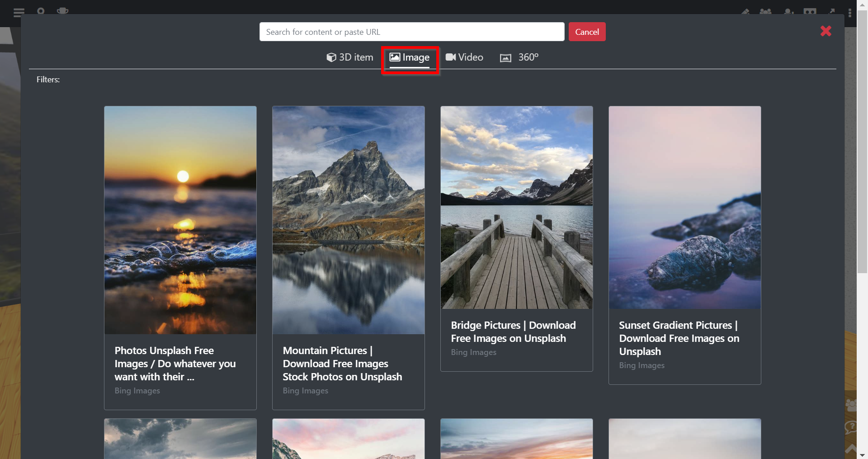The width and height of the screenshot is (868, 459).
Task: Close the search dialog with the red X
Action: coord(826,31)
